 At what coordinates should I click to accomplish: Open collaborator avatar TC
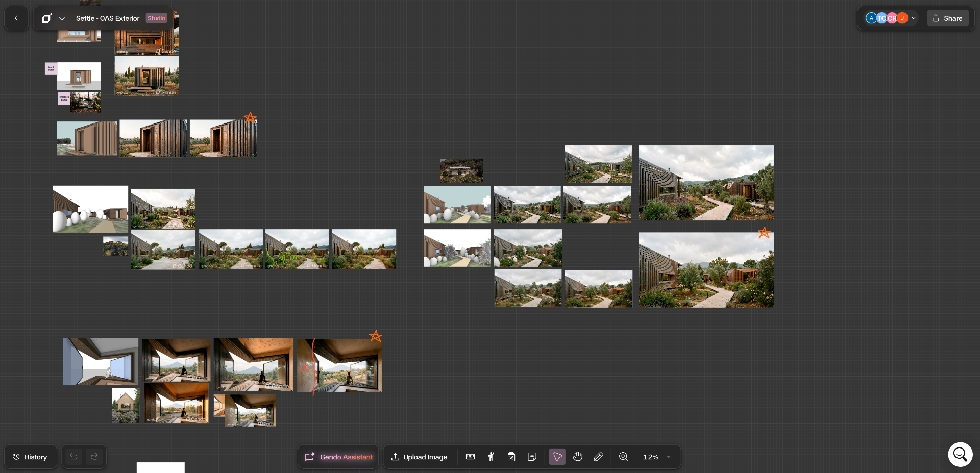(881, 18)
